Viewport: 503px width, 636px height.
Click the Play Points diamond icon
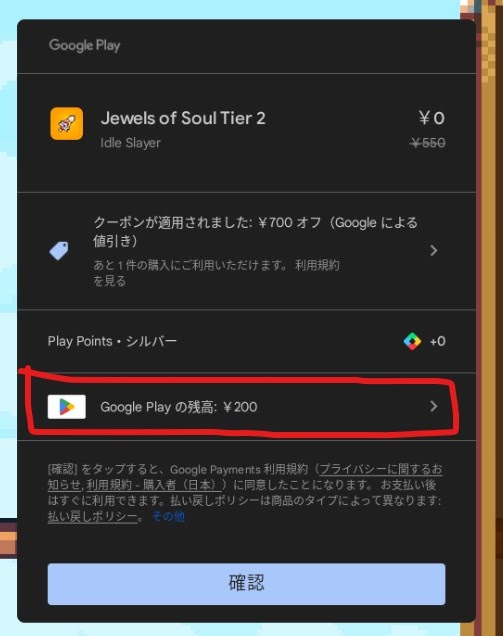412,341
